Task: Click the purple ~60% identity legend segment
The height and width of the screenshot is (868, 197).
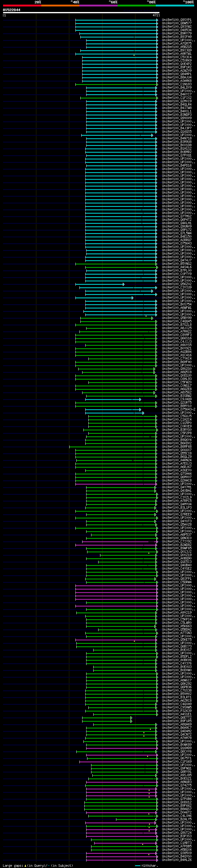Action: [x=99, y=6]
